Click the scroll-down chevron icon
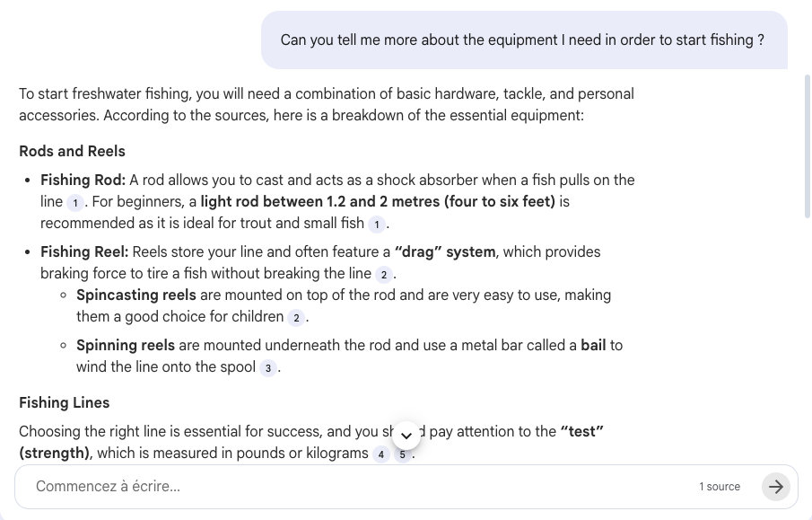Viewport: 812px width, 520px height. [406, 435]
